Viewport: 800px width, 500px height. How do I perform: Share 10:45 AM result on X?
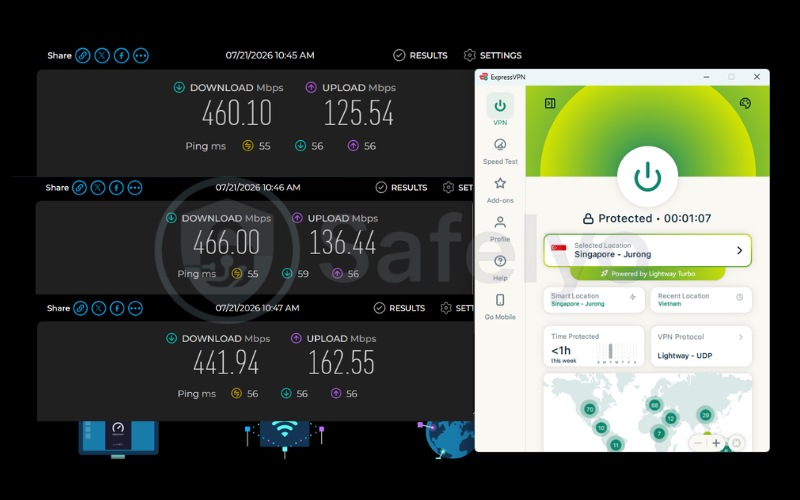point(102,55)
